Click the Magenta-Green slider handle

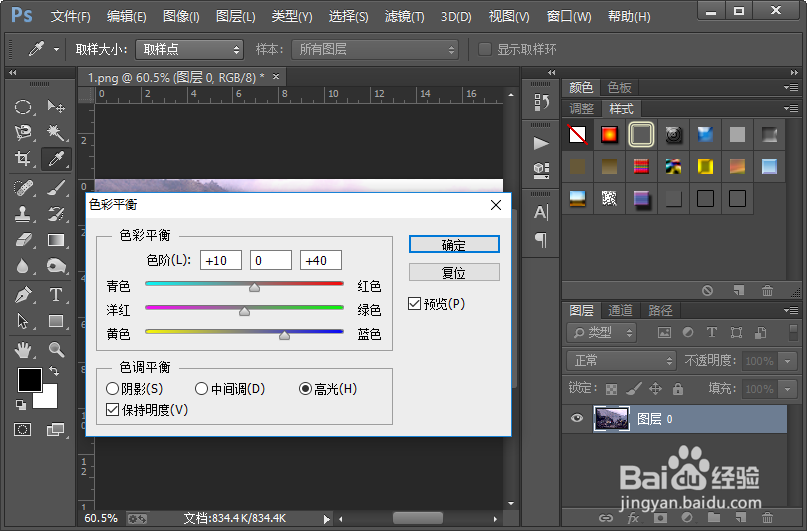pos(244,311)
